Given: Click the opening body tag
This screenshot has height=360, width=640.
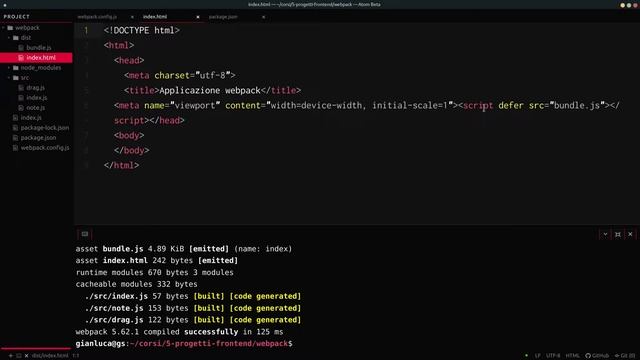Looking at the screenshot, I should click(129, 136).
